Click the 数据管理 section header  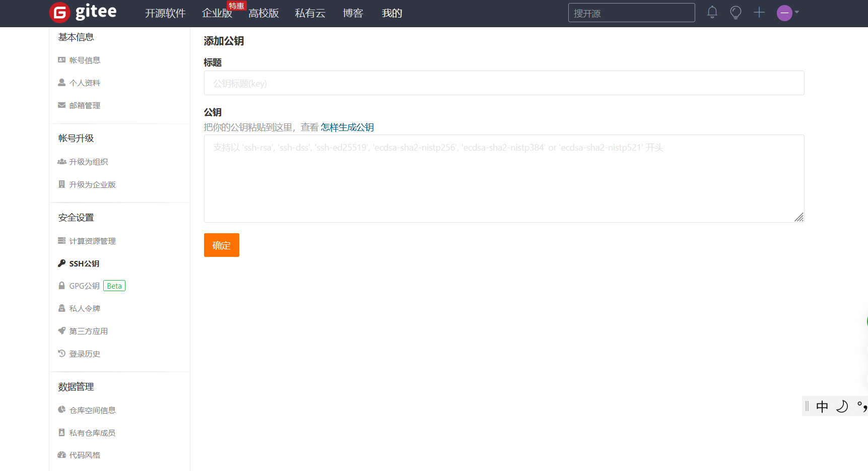(76, 387)
